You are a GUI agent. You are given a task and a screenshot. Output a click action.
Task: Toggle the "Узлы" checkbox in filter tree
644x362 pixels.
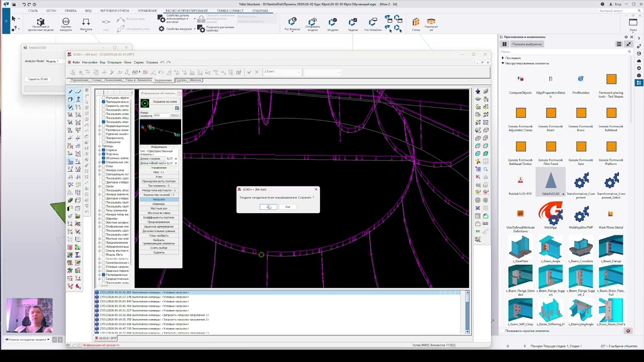[x=104, y=166]
